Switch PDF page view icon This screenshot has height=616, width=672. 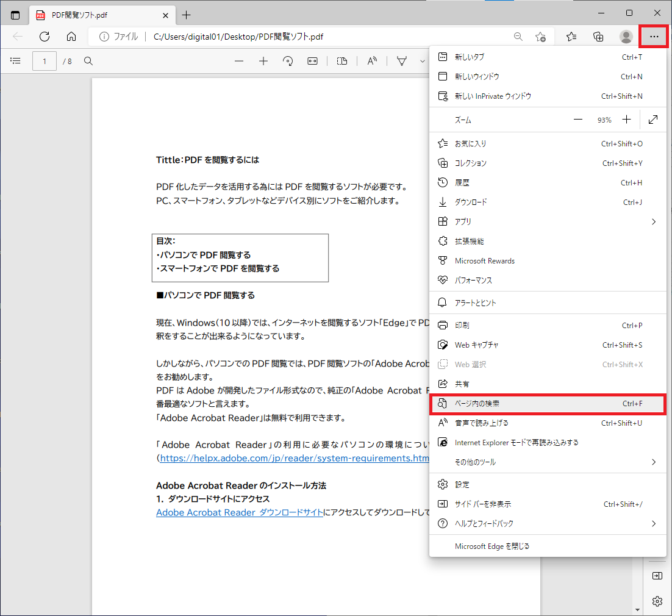(x=342, y=62)
